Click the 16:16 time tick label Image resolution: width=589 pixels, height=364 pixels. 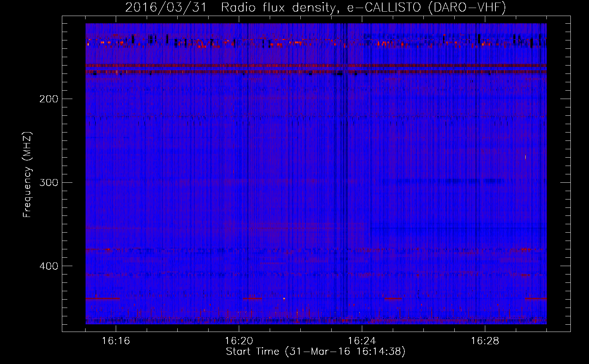[x=116, y=341]
